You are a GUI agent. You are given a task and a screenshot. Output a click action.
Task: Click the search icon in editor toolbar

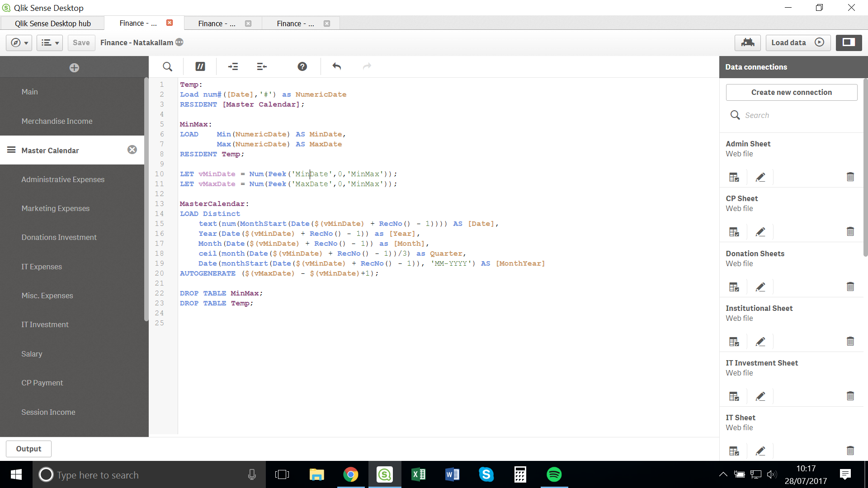[167, 67]
